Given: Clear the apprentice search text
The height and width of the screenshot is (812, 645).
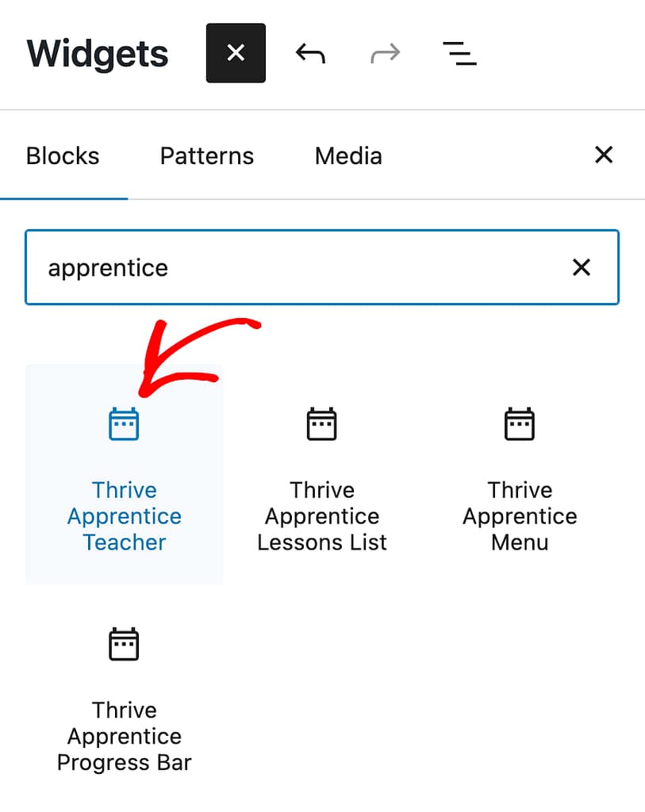Looking at the screenshot, I should point(582,267).
